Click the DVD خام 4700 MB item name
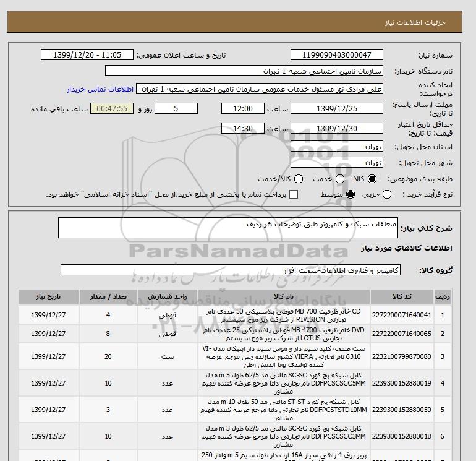Image resolution: width=476 pixels, height=461 pixels. click(284, 334)
